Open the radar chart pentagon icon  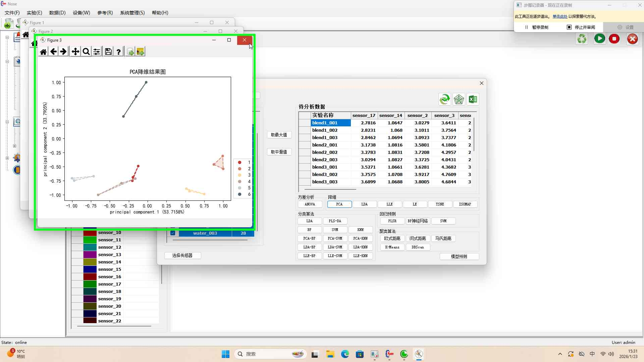click(x=459, y=99)
